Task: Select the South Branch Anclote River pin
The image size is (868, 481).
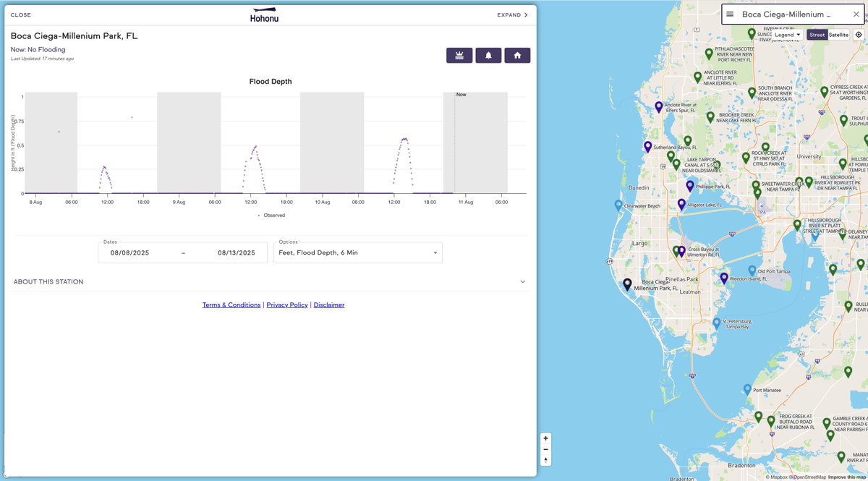Action: [x=752, y=93]
